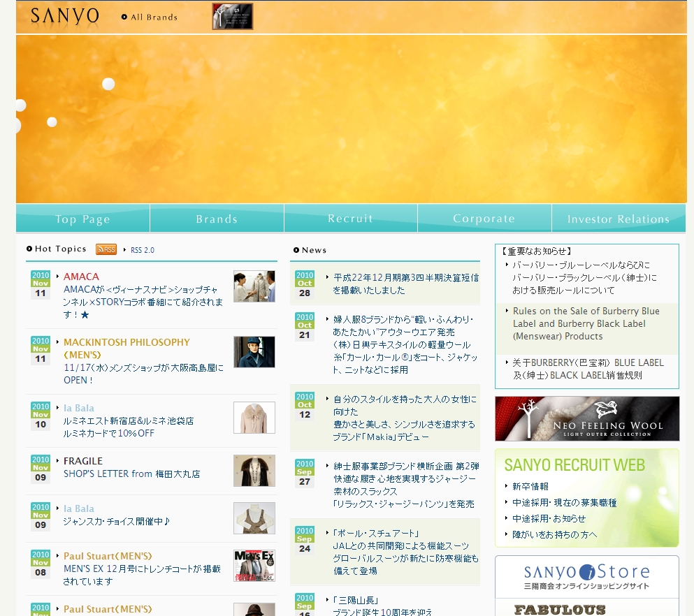Viewport: 694px width, 616px height.
Task: Click the Hot Topics section heading
Action: point(56,249)
